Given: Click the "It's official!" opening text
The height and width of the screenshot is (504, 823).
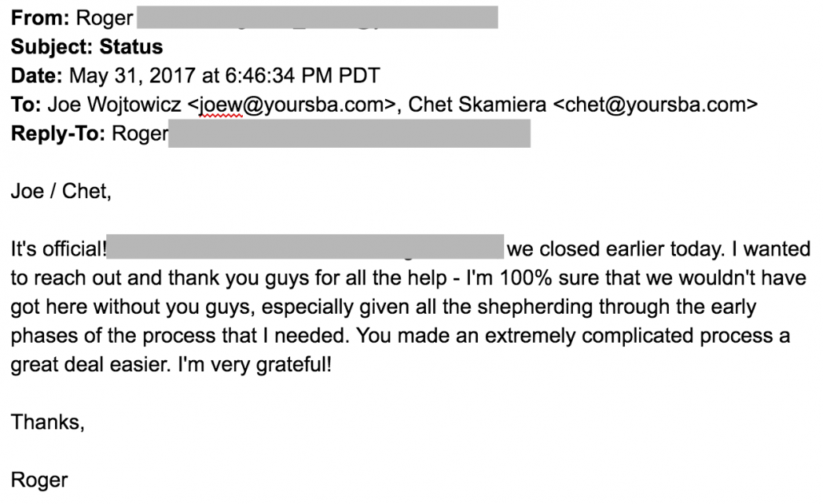Looking at the screenshot, I should click(58, 249).
